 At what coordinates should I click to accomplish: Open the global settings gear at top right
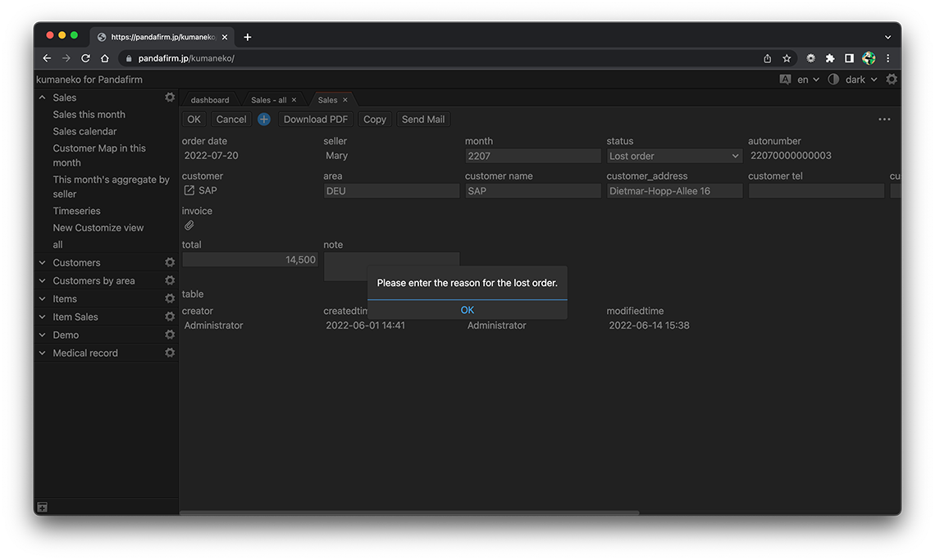click(892, 80)
